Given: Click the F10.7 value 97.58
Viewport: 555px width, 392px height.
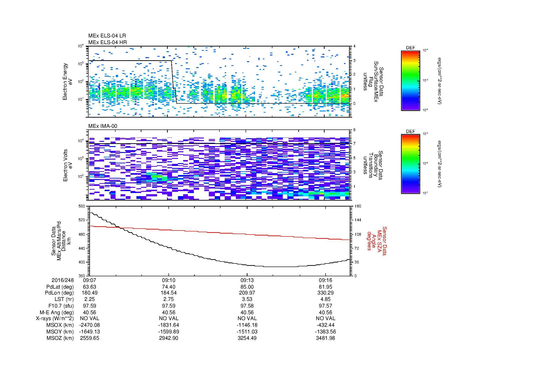Looking at the screenshot, I should coord(247,306).
